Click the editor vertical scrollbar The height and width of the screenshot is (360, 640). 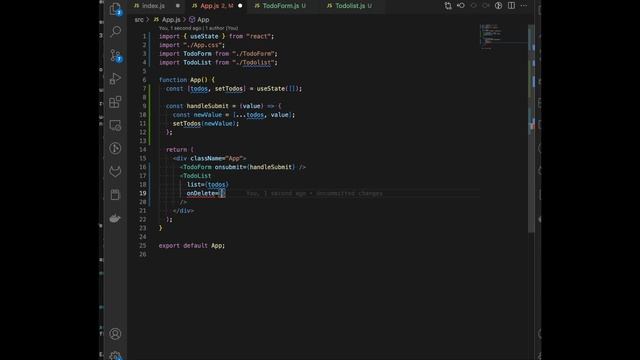(x=531, y=129)
